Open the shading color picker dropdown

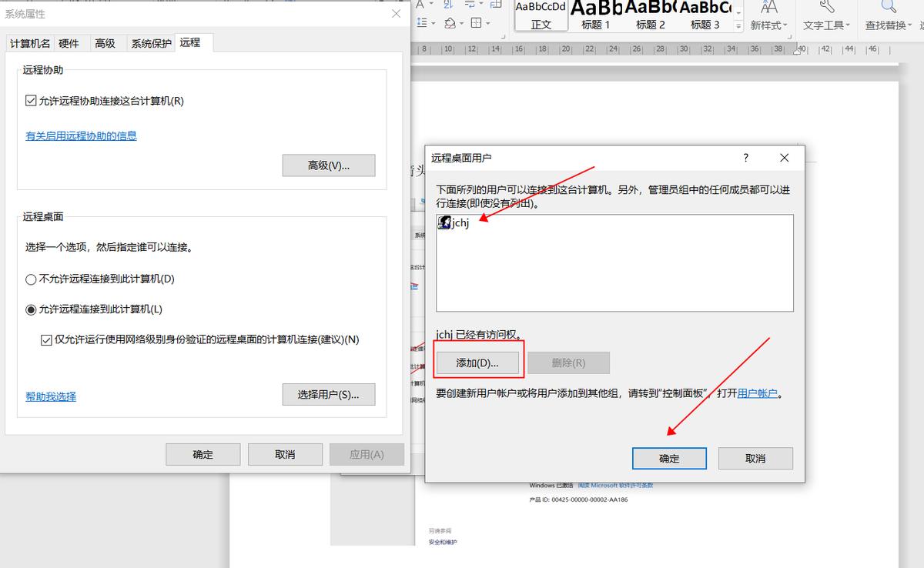click(x=462, y=23)
